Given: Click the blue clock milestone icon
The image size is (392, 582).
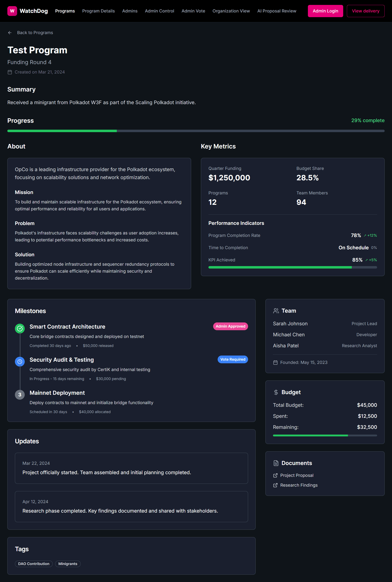Looking at the screenshot, I should point(20,361).
